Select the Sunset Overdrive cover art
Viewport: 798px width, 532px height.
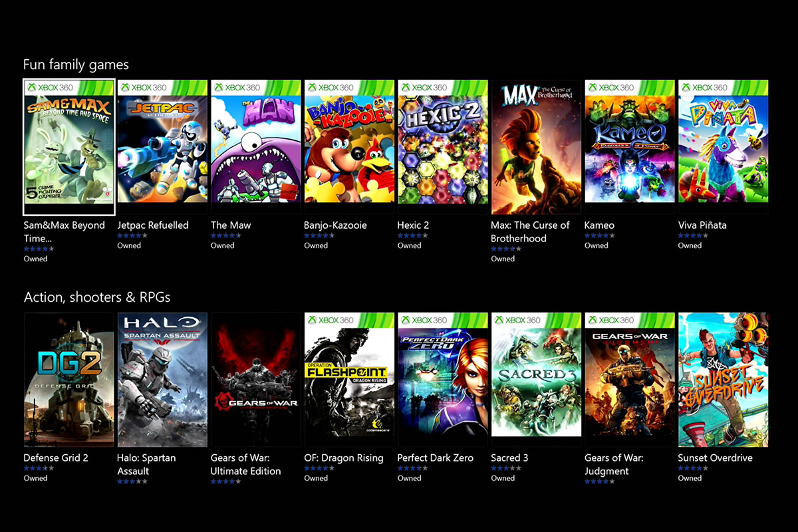723,380
